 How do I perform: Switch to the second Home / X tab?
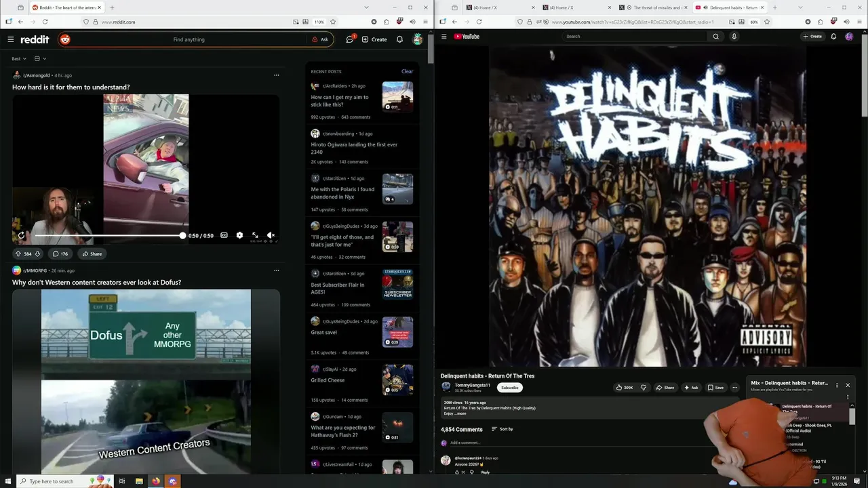pos(576,7)
